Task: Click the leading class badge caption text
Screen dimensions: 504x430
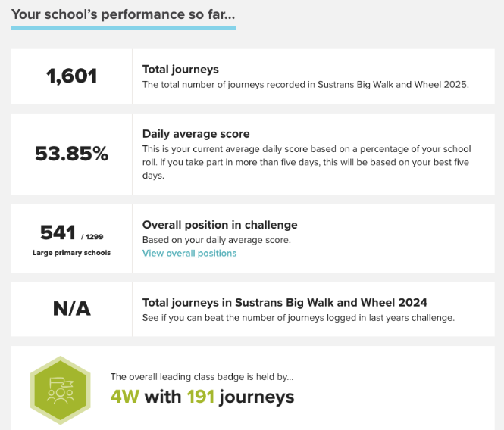Action: click(202, 377)
